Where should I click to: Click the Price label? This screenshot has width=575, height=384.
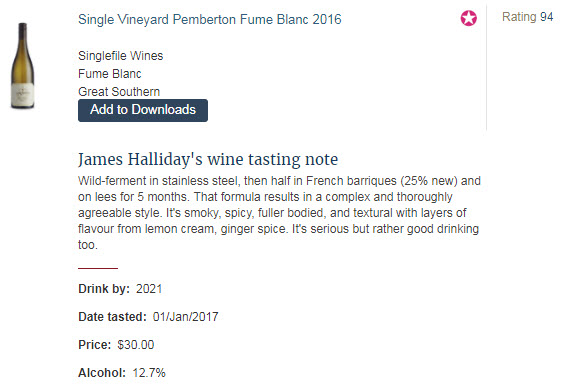(94, 345)
